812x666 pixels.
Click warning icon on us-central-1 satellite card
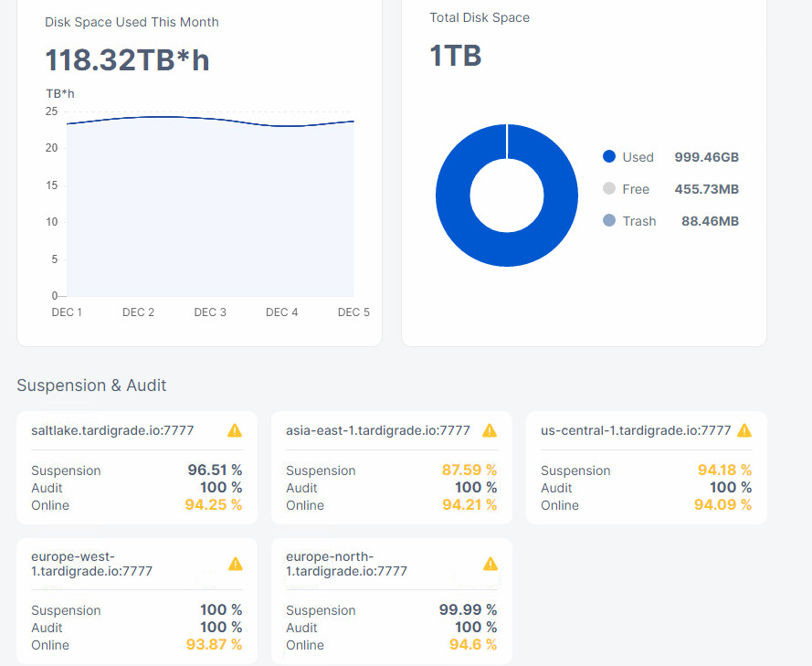(x=744, y=430)
